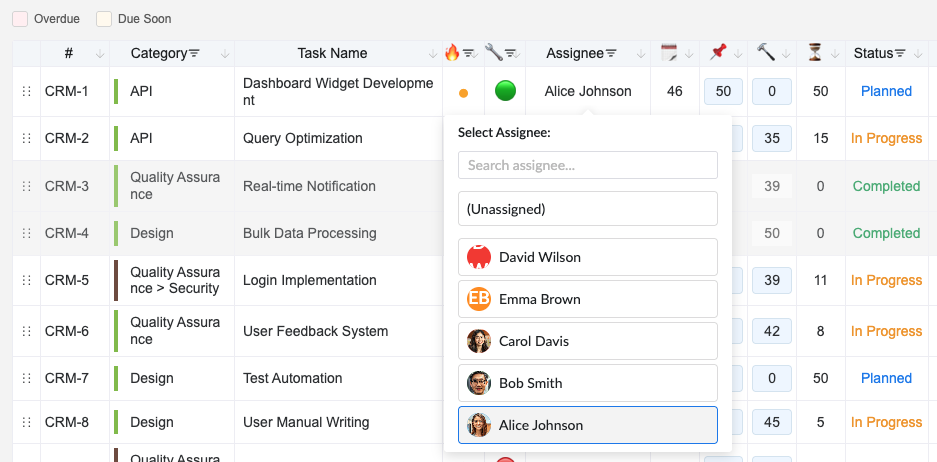
Task: Open the fire column filter icon
Action: click(x=468, y=54)
